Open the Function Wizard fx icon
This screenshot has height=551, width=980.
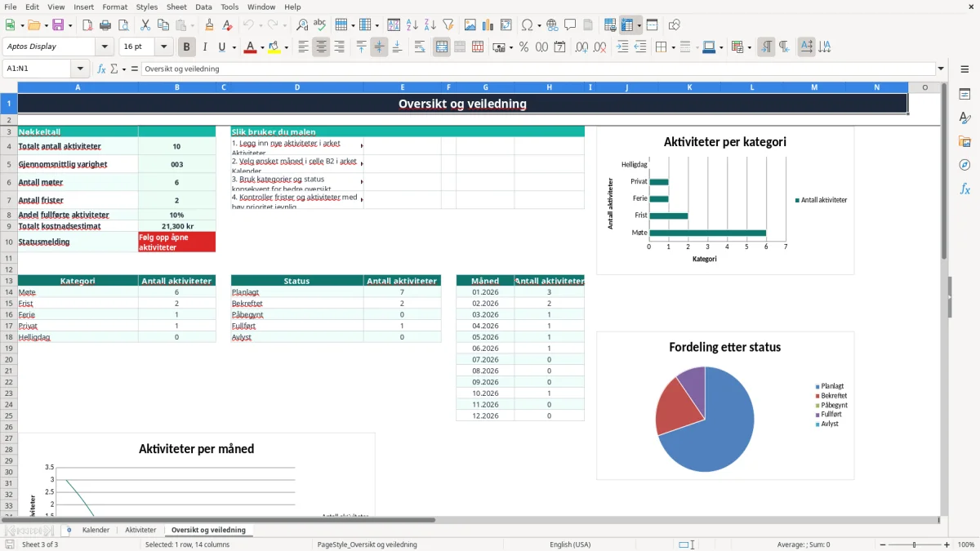click(101, 69)
